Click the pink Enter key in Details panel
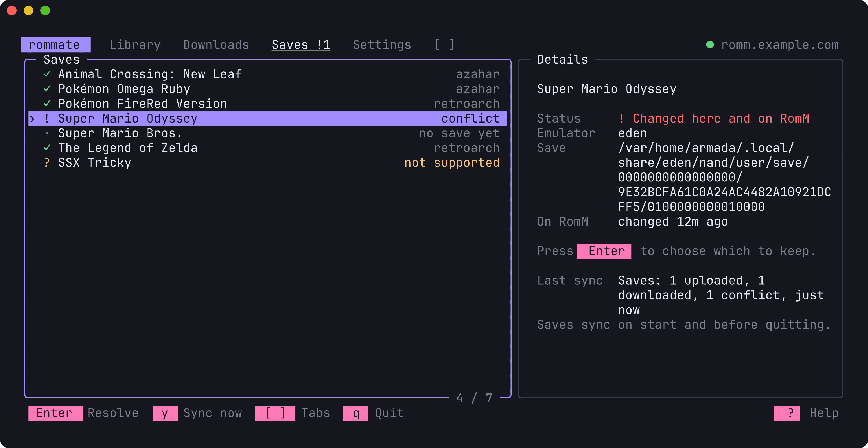This screenshot has width=868, height=448. pyautogui.click(x=604, y=251)
